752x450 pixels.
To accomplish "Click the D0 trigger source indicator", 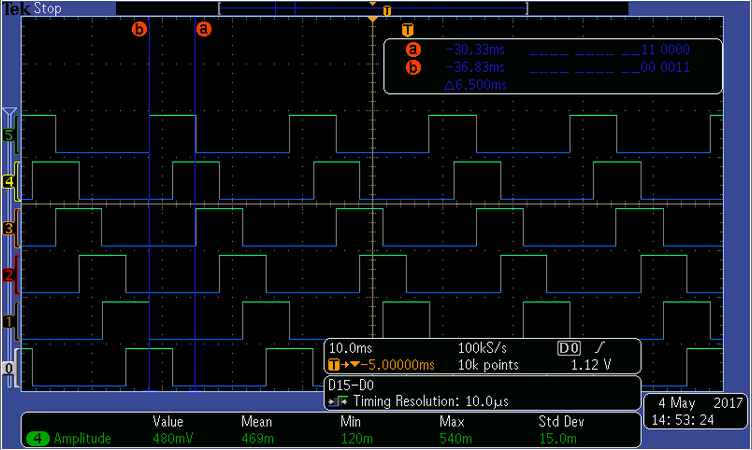I will [x=568, y=348].
